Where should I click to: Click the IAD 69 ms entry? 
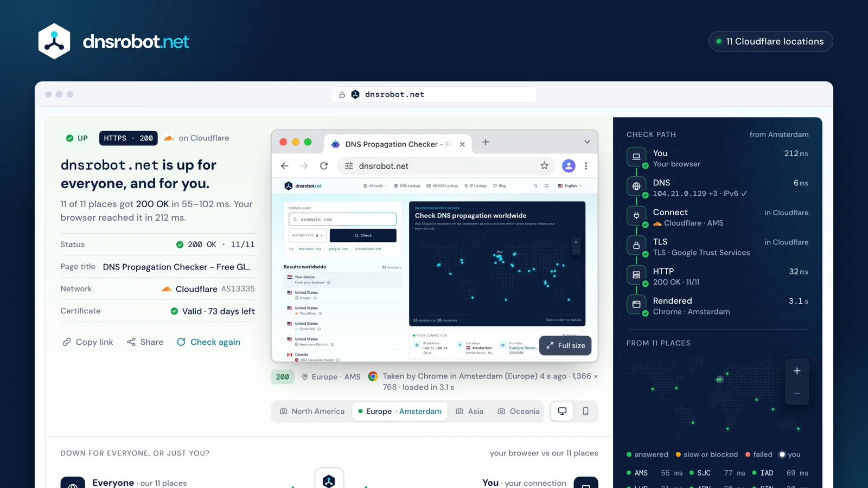pyautogui.click(x=780, y=473)
